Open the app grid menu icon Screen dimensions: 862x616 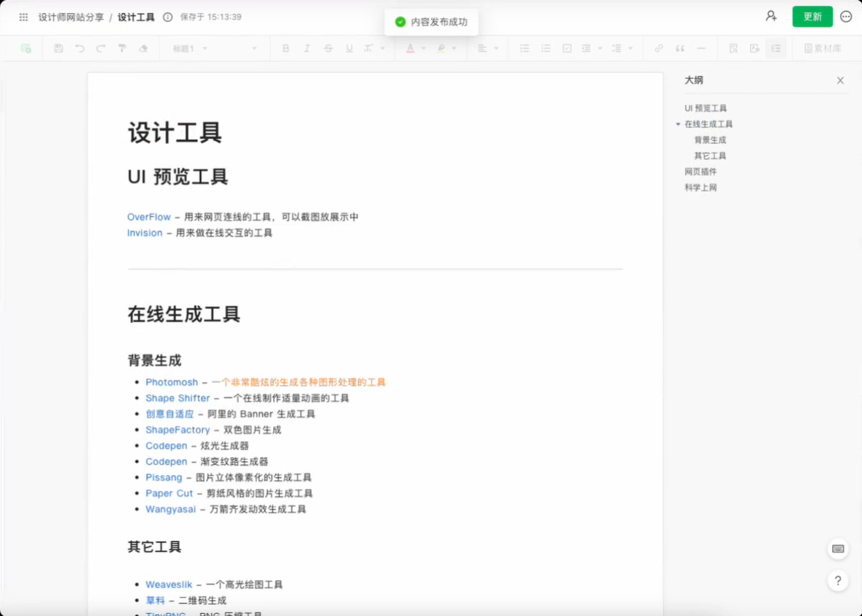pyautogui.click(x=23, y=17)
